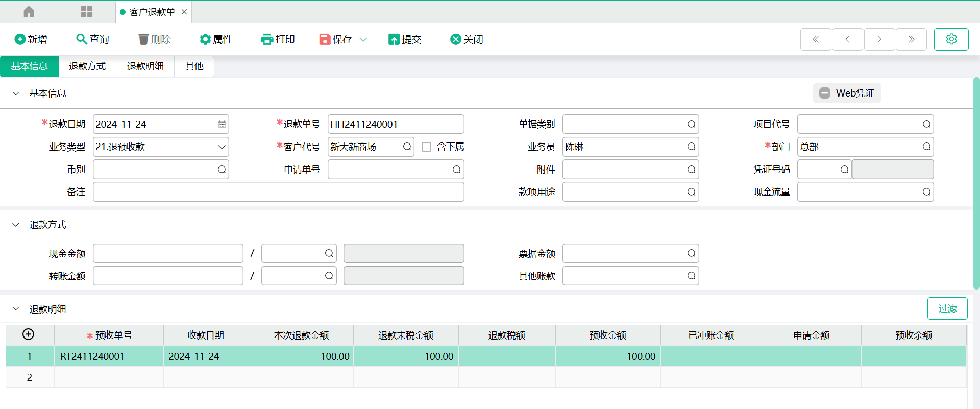The width and height of the screenshot is (980, 409).
Task: Search icon in 款项用途 field
Action: pos(691,192)
